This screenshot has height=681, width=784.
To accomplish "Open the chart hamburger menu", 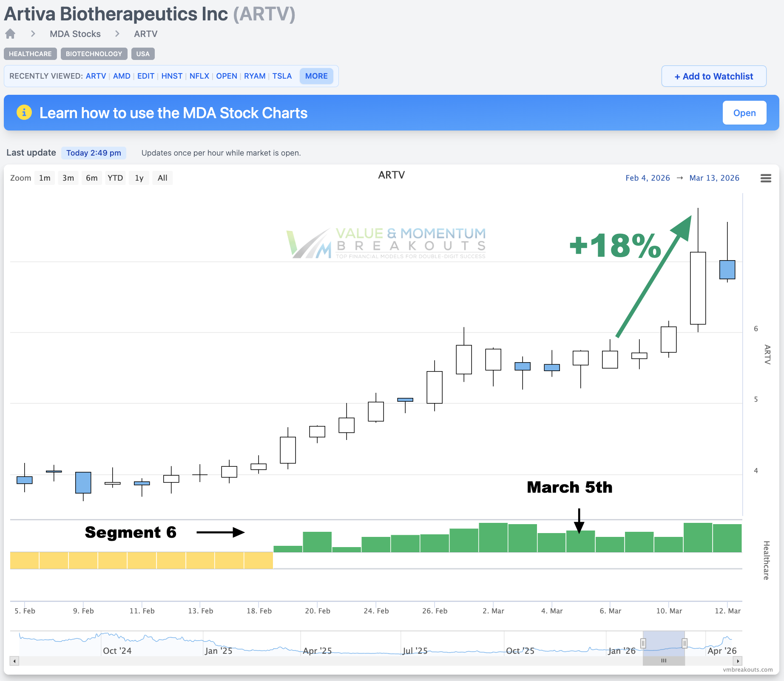I will pyautogui.click(x=766, y=178).
